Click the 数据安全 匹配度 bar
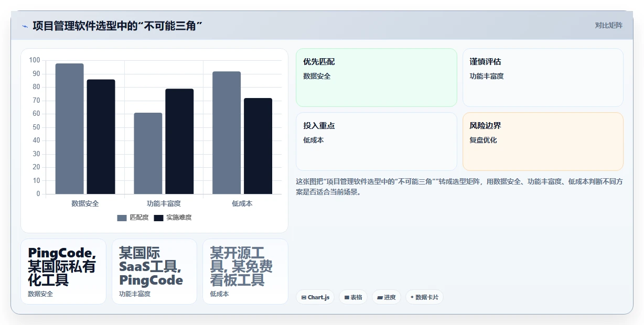 [70, 129]
